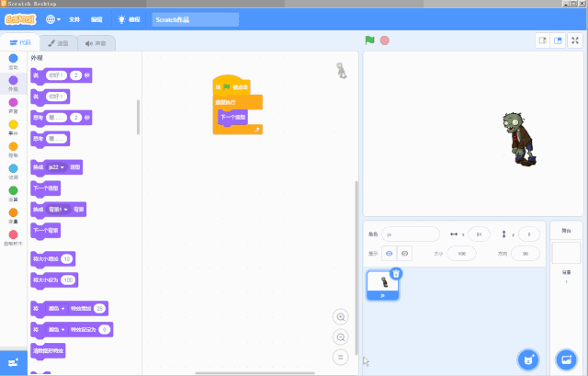Reset workspace zoom with equals button
The height and width of the screenshot is (376, 588).
click(341, 358)
